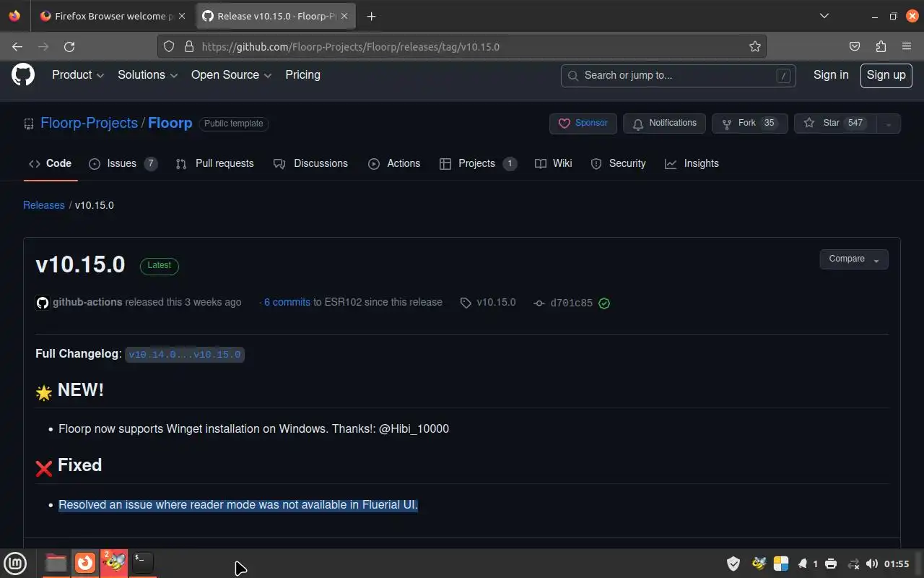The width and height of the screenshot is (924, 578).
Task: Open the Insights tab
Action: pos(692,164)
